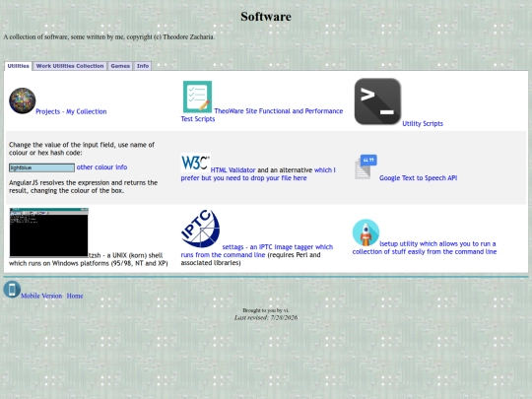Go to the Home link
Image resolution: width=532 pixels, height=399 pixels.
click(75, 296)
